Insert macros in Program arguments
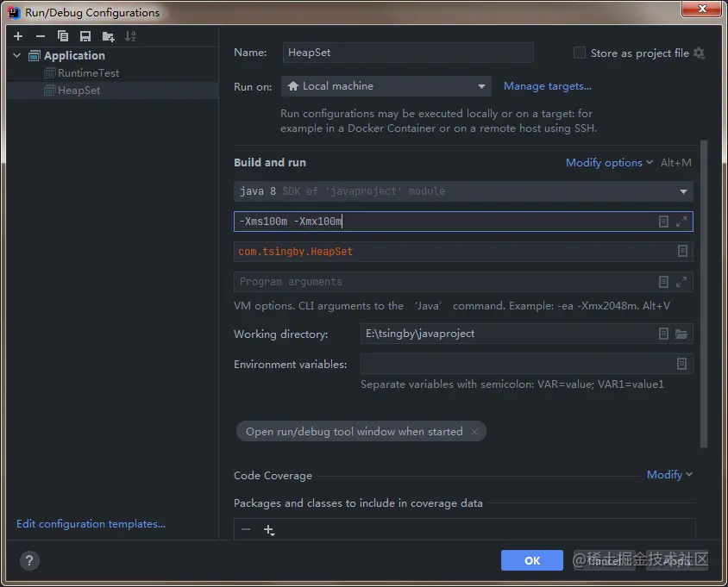Viewport: 728px width, 587px height. (663, 282)
